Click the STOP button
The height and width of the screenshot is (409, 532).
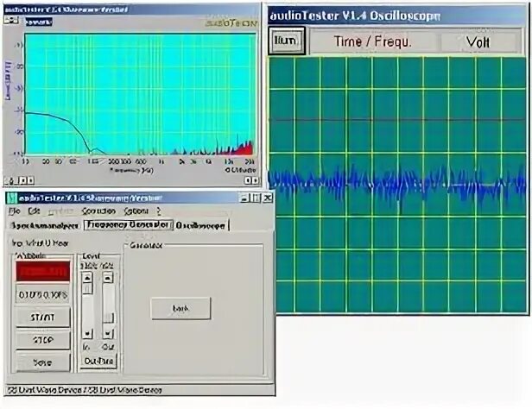[43, 340]
